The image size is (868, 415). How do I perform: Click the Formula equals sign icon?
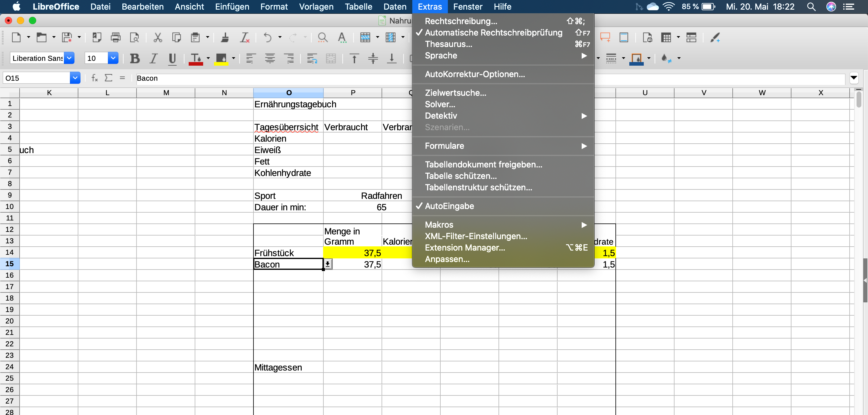point(122,78)
